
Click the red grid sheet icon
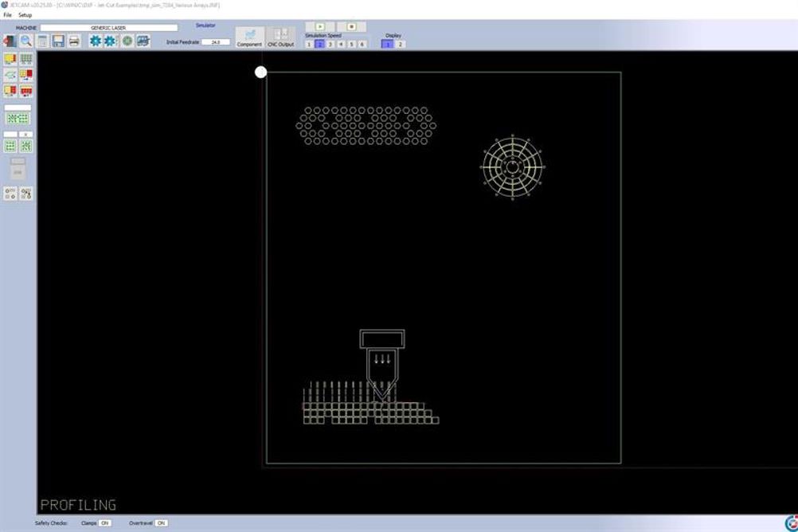click(x=26, y=91)
